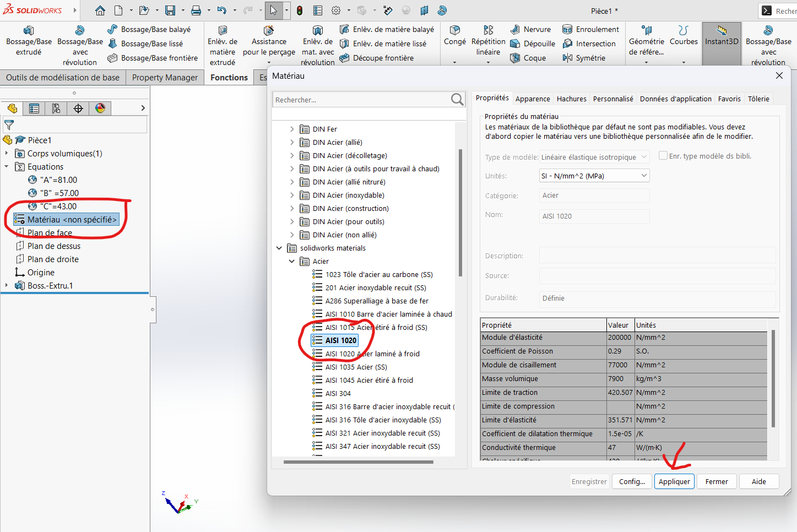This screenshot has width=797, height=532.
Task: Open the Congé dropdown arrow
Action: coord(455,62)
